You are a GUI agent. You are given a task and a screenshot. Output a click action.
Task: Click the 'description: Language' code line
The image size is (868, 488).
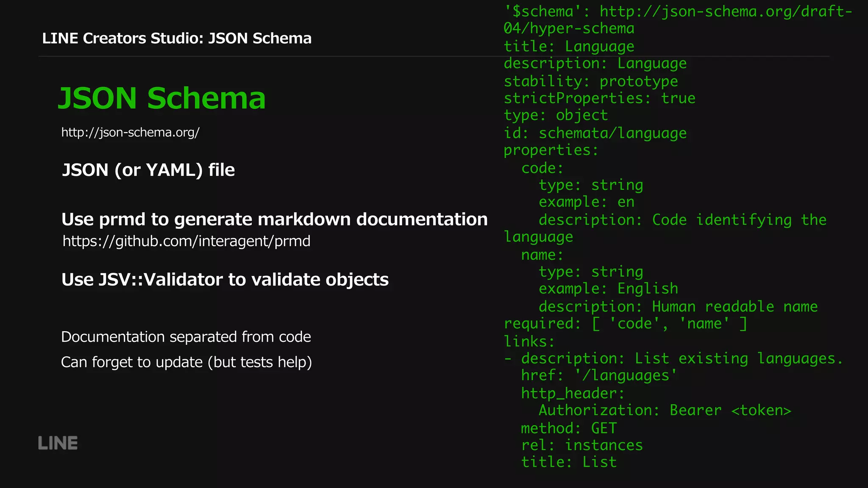[595, 64]
